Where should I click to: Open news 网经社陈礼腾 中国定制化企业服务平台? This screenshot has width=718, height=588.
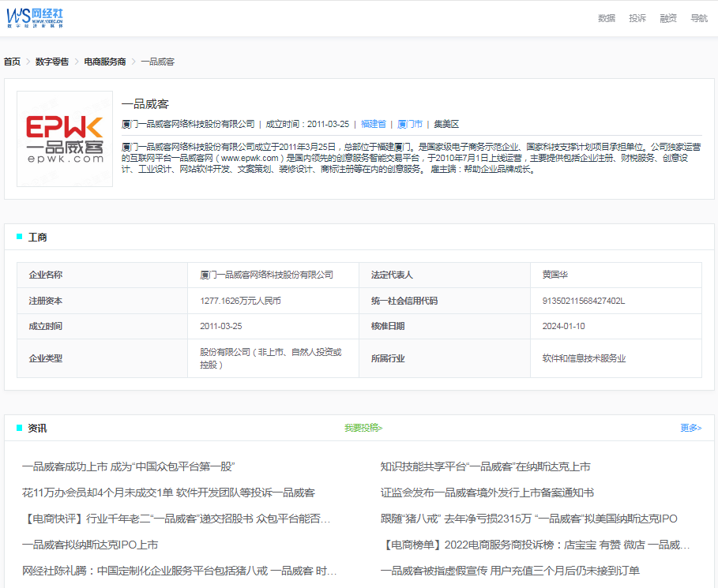(x=179, y=571)
